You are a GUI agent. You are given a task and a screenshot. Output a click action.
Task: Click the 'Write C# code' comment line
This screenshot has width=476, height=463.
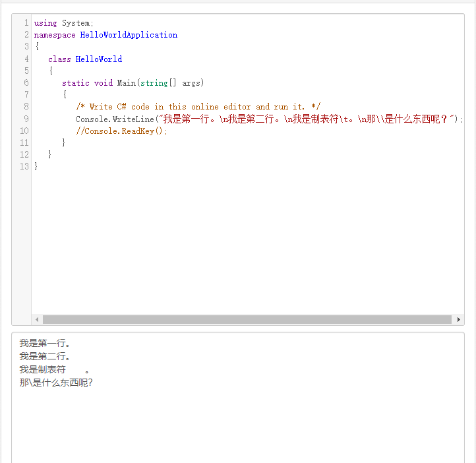coord(198,107)
